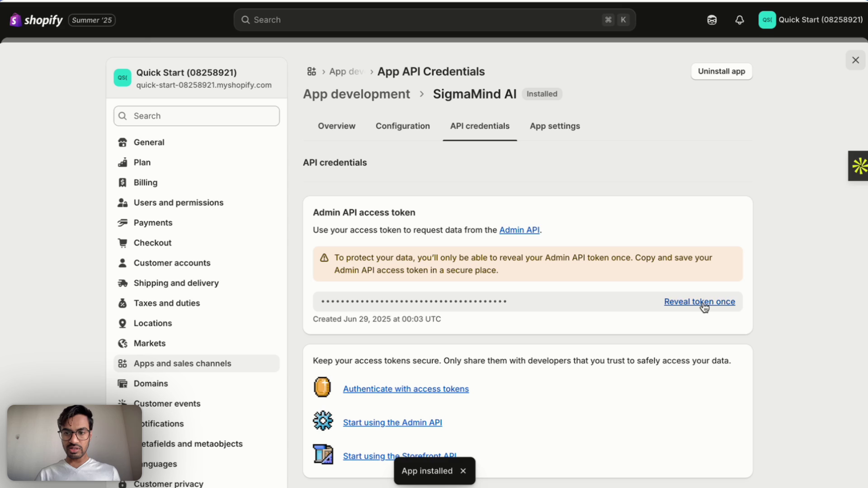Image resolution: width=868 pixels, height=488 pixels.
Task: Open the notifications bell icon
Action: pyautogui.click(x=740, y=20)
